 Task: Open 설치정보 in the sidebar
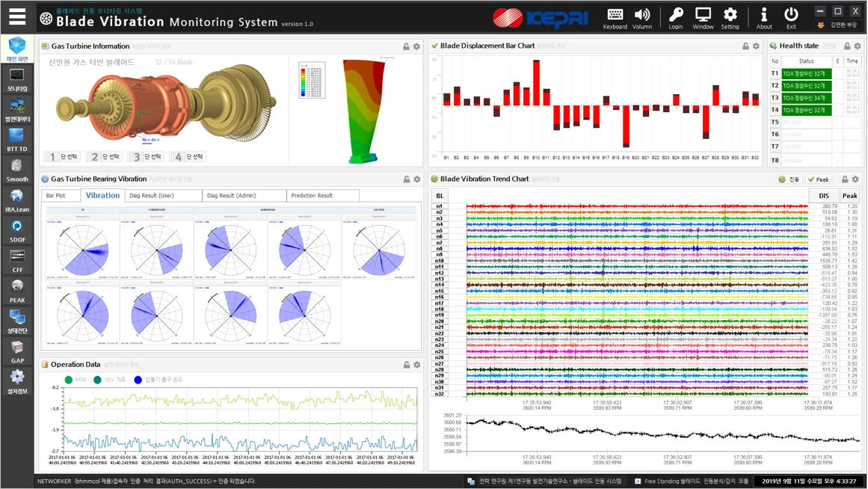[x=17, y=382]
